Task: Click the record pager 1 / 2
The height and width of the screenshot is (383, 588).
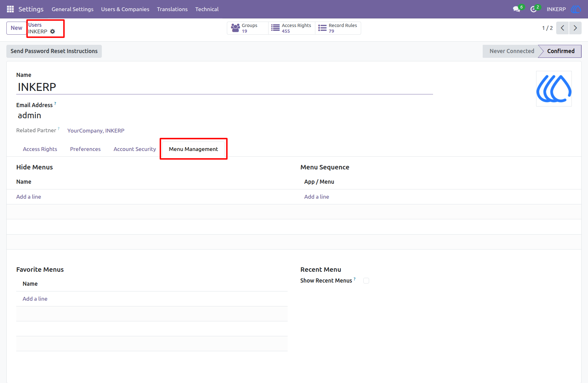Action: coord(547,28)
